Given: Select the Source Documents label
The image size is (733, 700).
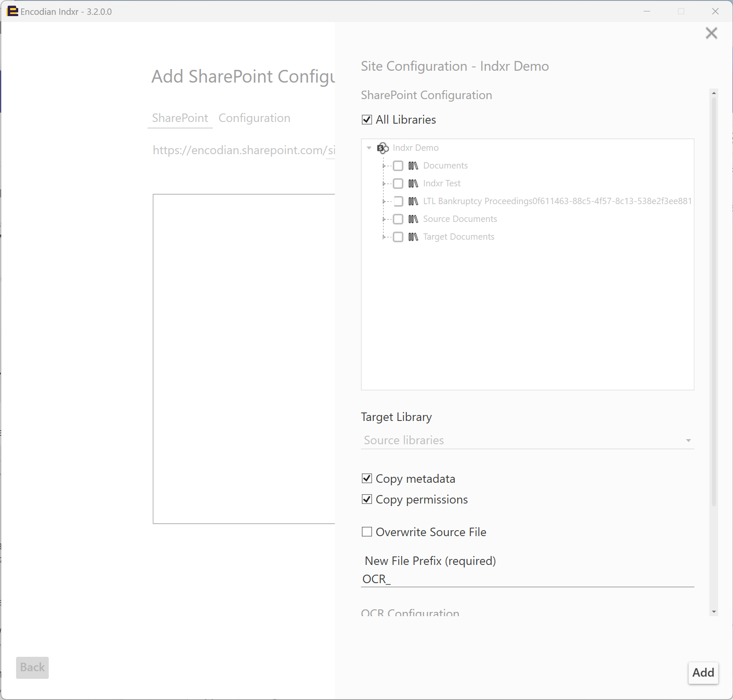Looking at the screenshot, I should (x=460, y=219).
